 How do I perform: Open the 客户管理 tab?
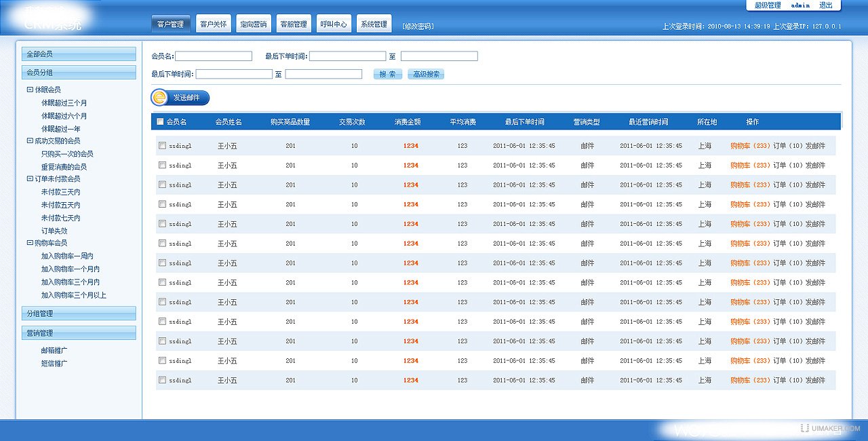coord(171,24)
